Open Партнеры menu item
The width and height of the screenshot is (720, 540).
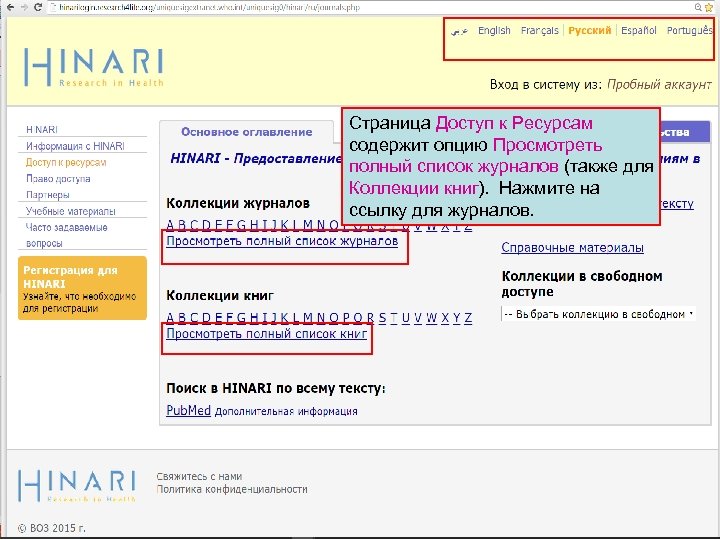click(x=48, y=195)
